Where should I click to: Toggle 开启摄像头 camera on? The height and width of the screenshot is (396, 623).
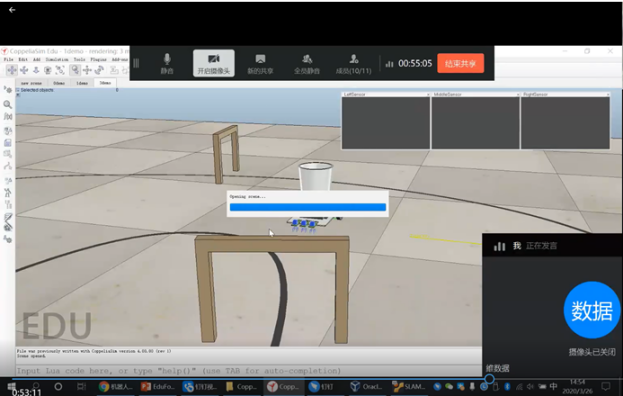pos(214,63)
